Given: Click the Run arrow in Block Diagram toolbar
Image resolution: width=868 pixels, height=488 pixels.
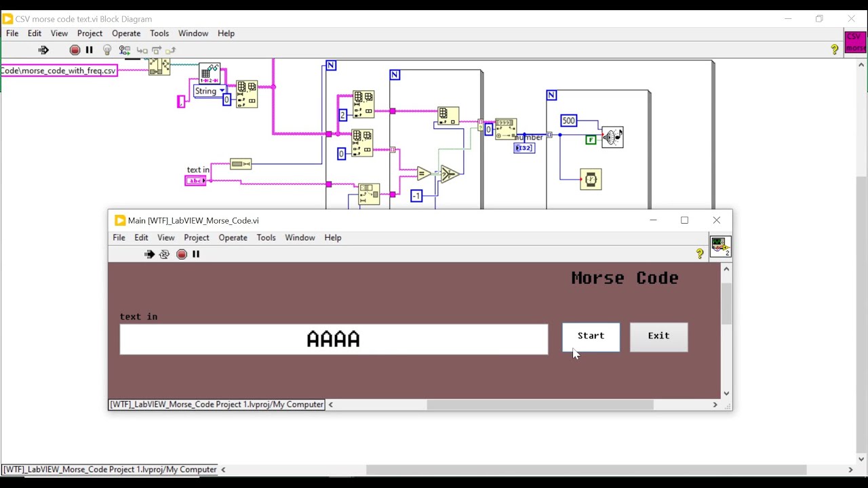Looking at the screenshot, I should coord(43,50).
